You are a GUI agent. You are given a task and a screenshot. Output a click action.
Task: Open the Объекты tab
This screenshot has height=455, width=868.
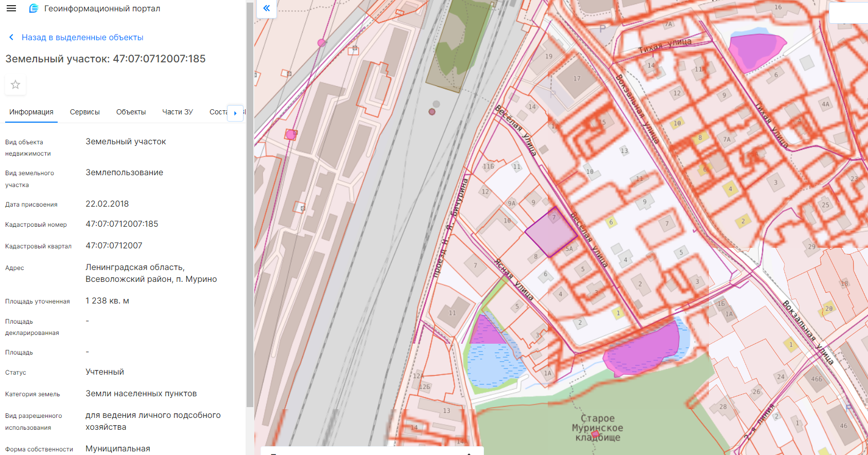[x=131, y=112]
